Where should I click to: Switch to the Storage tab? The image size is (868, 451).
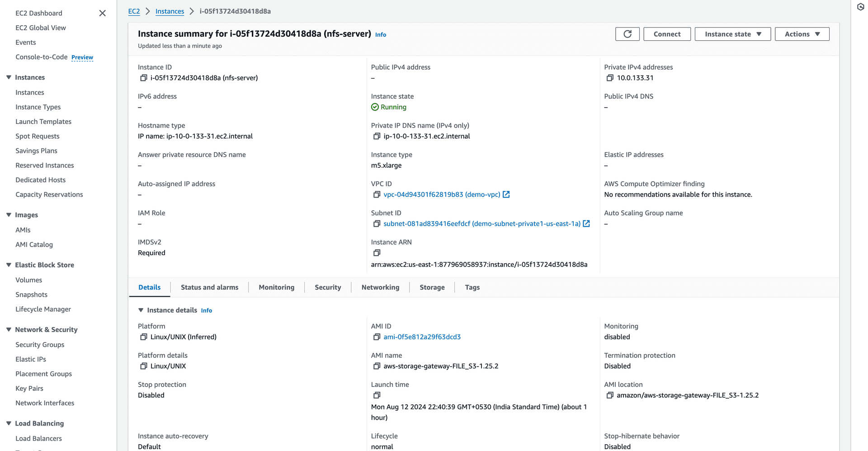[x=432, y=287]
